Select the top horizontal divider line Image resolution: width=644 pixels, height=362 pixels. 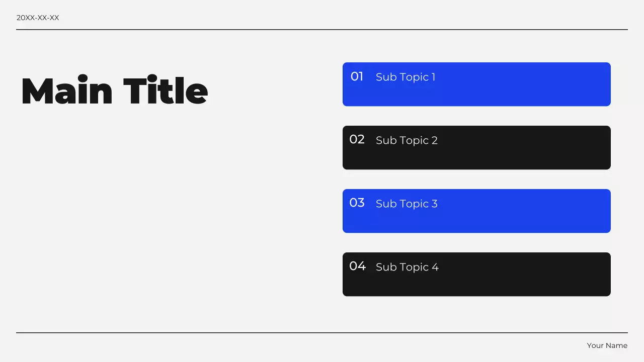pos(322,30)
